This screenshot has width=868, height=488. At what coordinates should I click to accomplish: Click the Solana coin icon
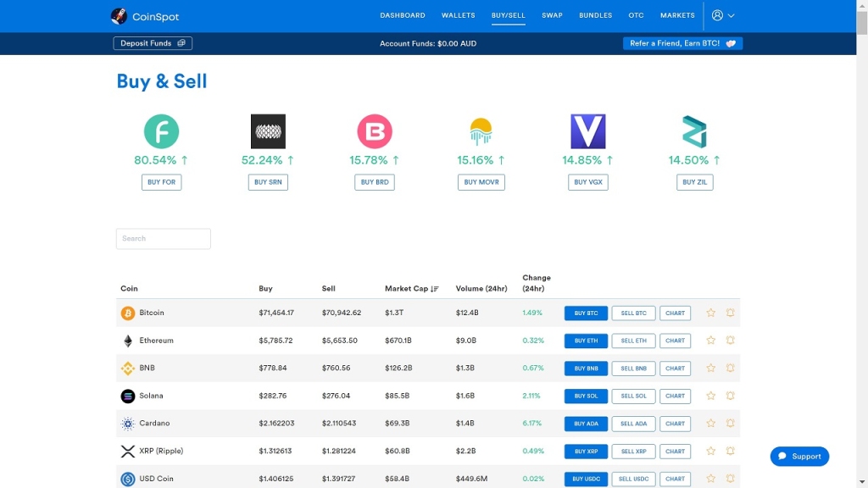click(128, 396)
